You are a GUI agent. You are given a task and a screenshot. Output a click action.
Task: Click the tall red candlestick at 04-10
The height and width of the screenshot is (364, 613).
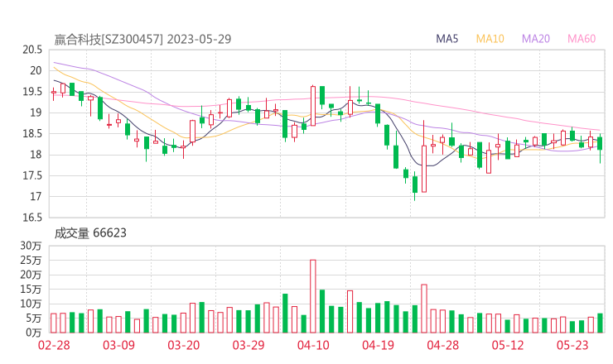313,106
